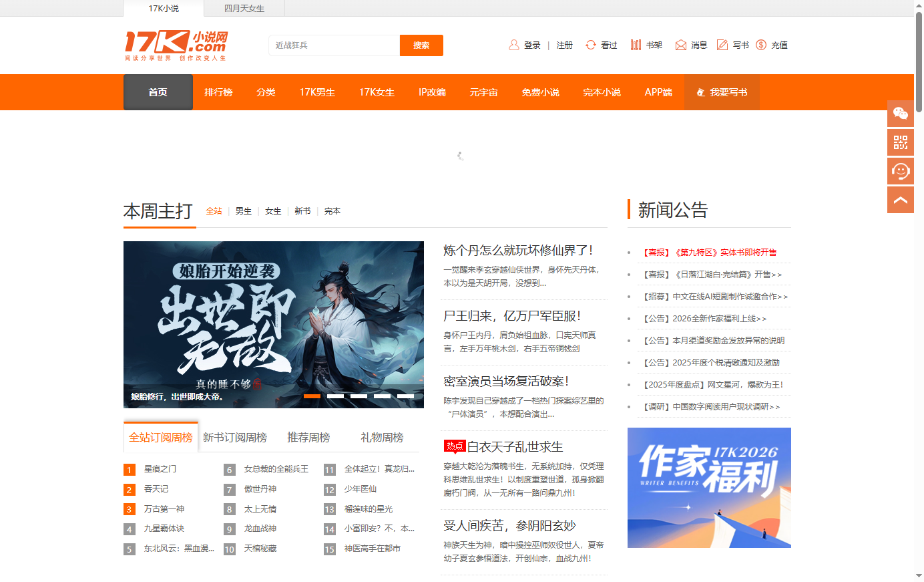Open rank 1 book 星痕之门

pyautogui.click(x=160, y=469)
